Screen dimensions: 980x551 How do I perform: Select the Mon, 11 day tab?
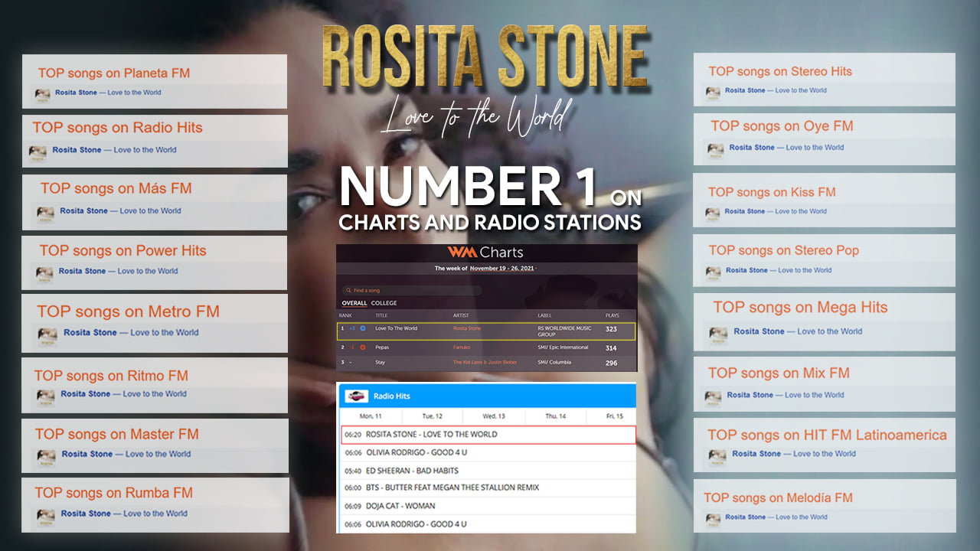pos(371,416)
